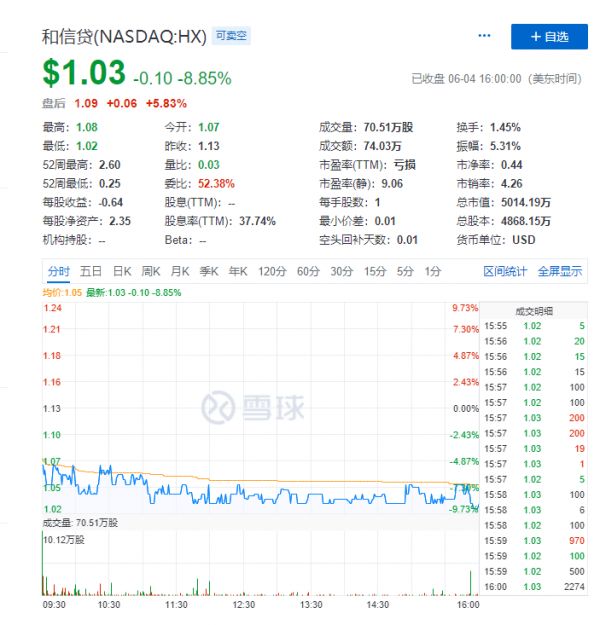Switch to the 1分 interval tab

pos(433,271)
